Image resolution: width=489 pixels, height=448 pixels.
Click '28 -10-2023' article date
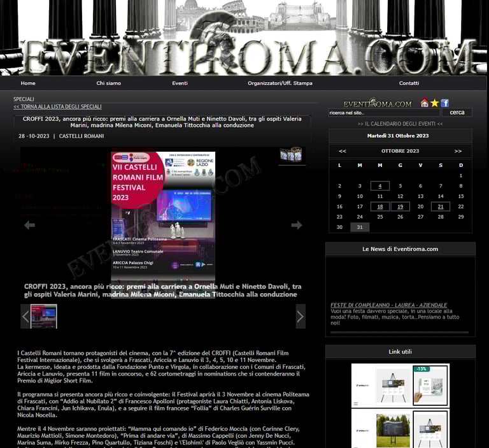tap(34, 136)
